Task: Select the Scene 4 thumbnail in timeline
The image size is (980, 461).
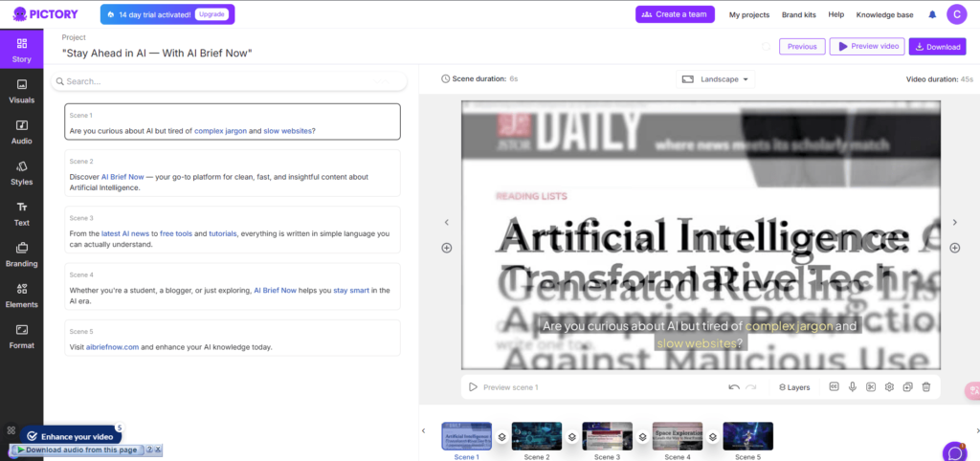Action: [678, 436]
